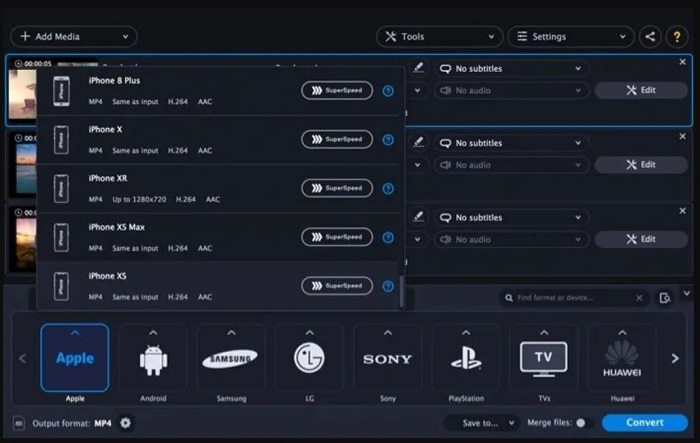This screenshot has width=700, height=443.
Task: Click SuperSpeed badge for iPhone X
Action: coord(337,139)
